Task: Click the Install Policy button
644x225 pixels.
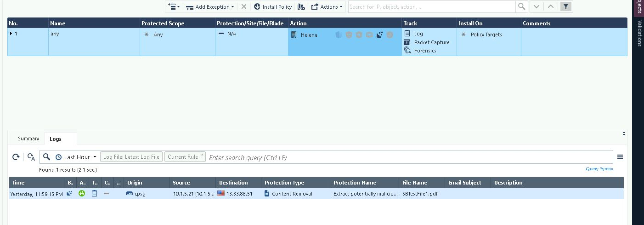Action: [273, 7]
